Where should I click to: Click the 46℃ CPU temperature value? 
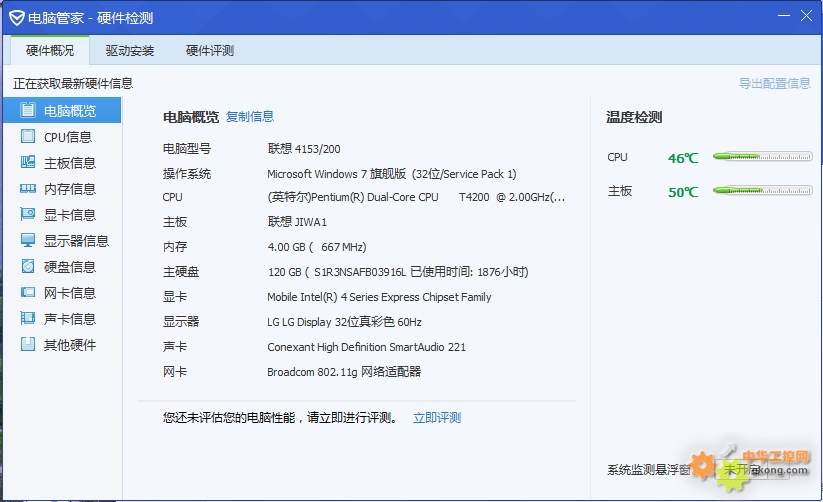683,158
